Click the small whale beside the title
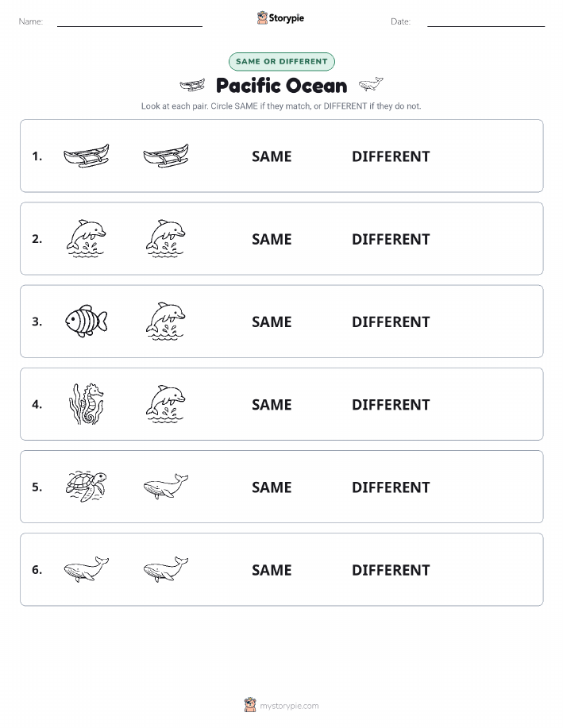The width and height of the screenshot is (563, 728). 371,84
